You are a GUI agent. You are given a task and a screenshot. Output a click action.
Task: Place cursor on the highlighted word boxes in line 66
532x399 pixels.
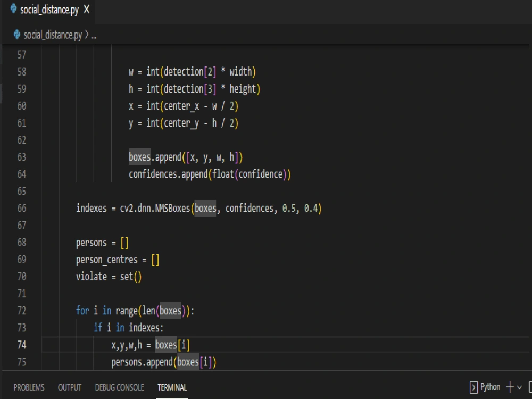click(x=204, y=208)
